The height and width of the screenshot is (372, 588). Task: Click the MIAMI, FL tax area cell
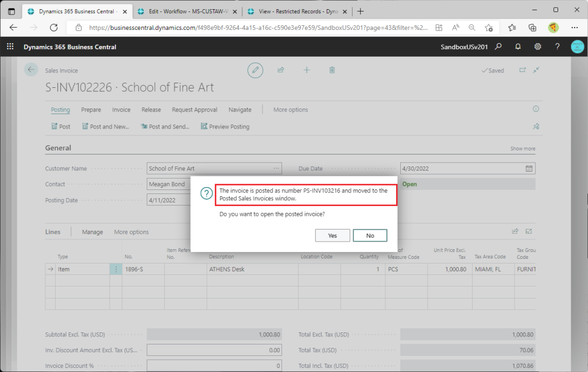[x=493, y=269]
